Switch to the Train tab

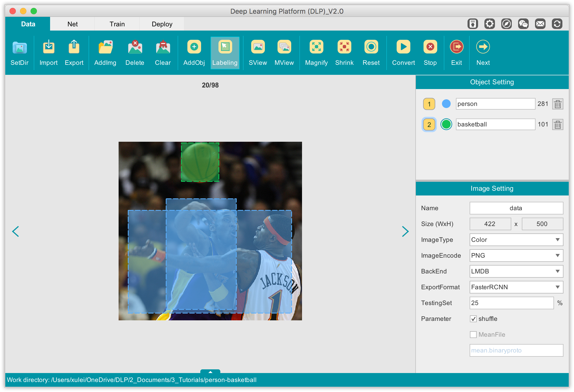click(117, 24)
